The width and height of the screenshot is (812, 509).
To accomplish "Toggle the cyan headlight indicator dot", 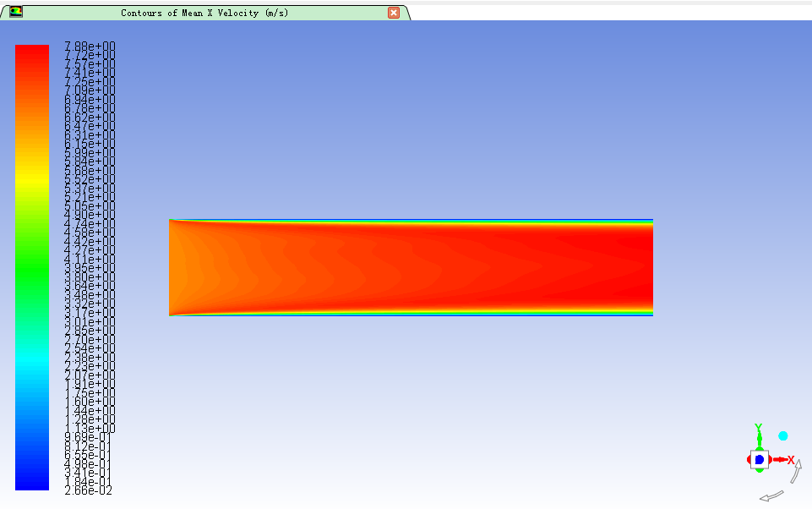I will coord(782,435).
